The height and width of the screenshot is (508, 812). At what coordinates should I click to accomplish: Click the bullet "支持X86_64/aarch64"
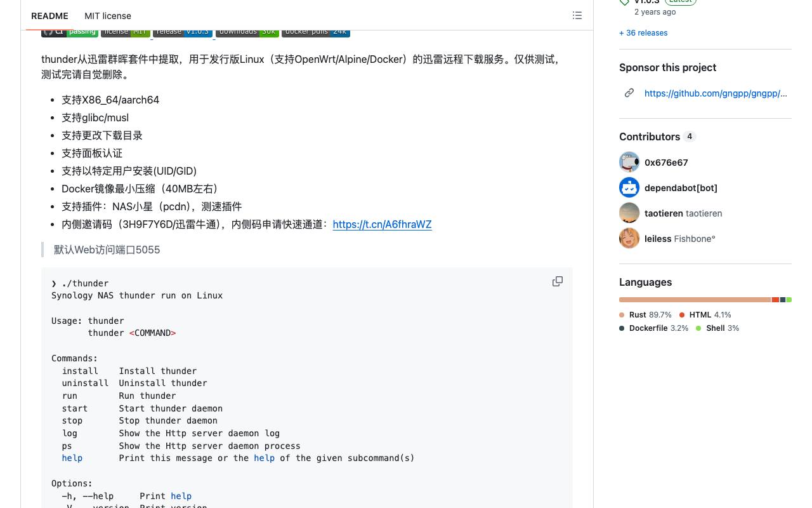pos(110,100)
